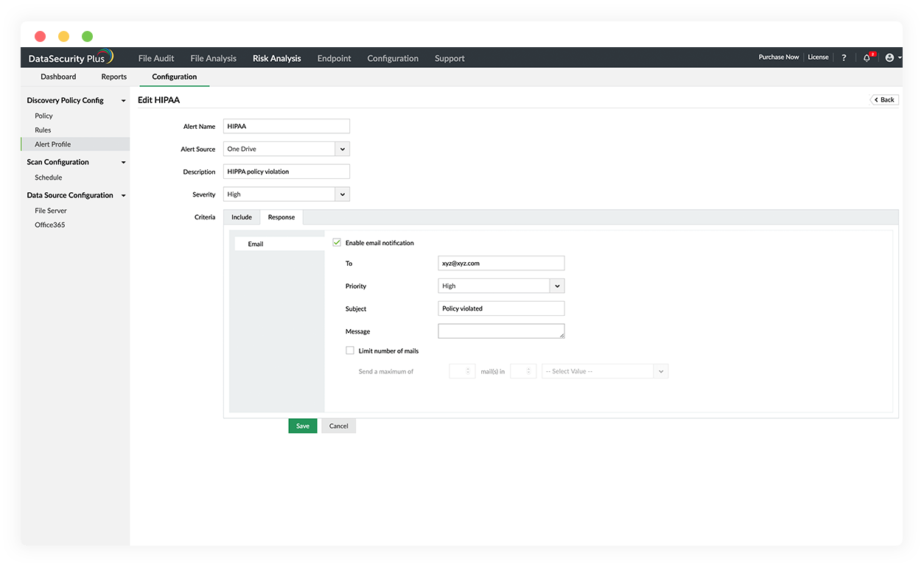Open Rules in the sidebar

click(x=43, y=130)
